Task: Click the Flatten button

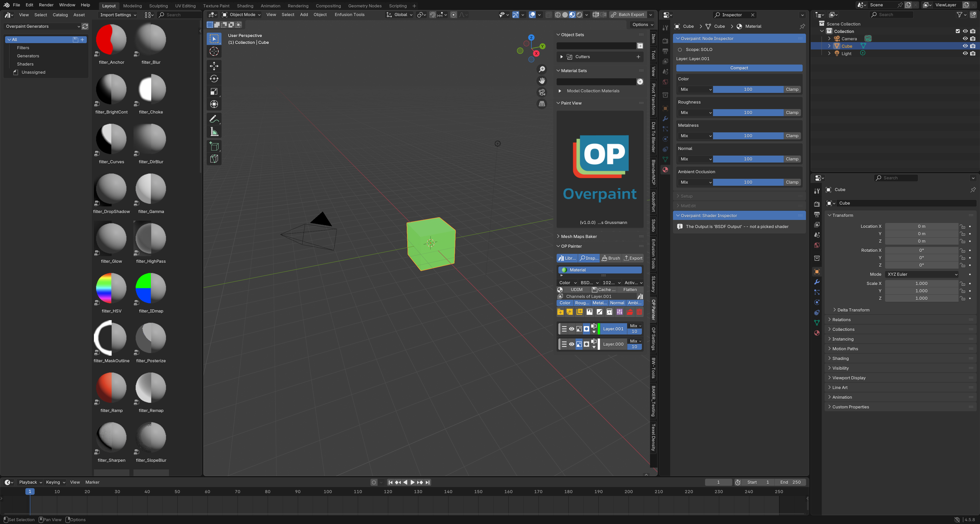Action: click(x=630, y=290)
